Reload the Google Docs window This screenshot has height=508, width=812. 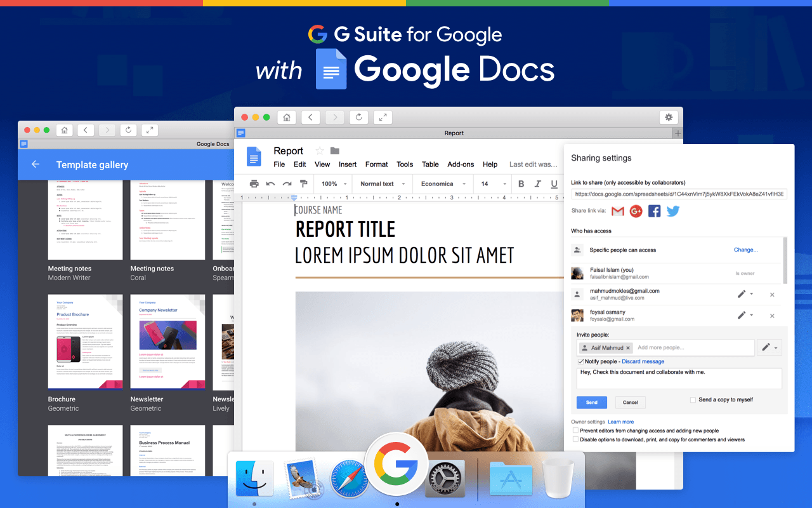click(x=128, y=130)
